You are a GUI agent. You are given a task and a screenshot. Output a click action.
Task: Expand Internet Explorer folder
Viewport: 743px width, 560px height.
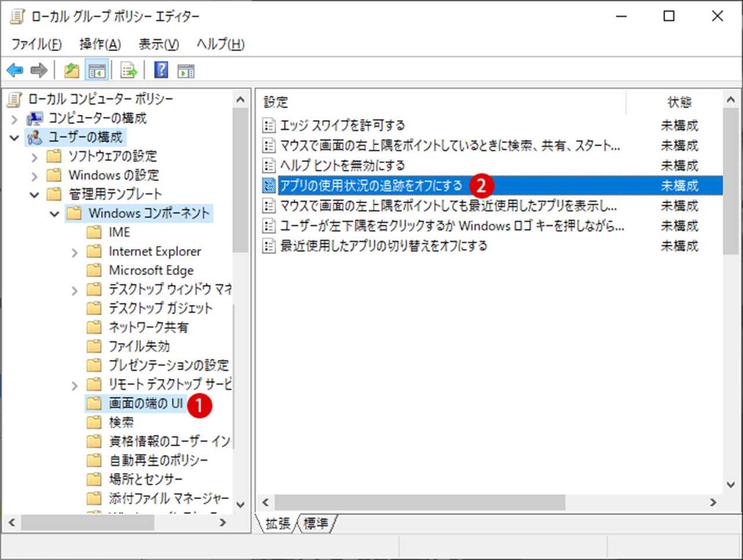click(74, 252)
